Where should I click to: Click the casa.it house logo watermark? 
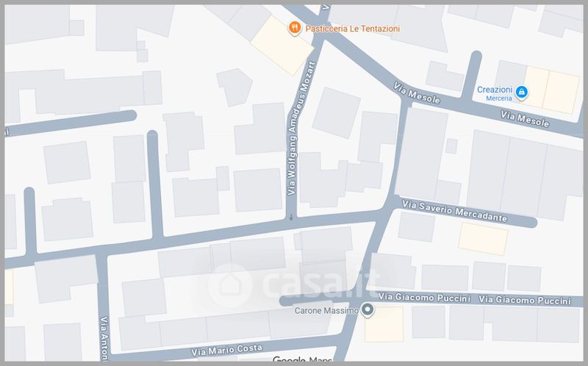[228, 286]
